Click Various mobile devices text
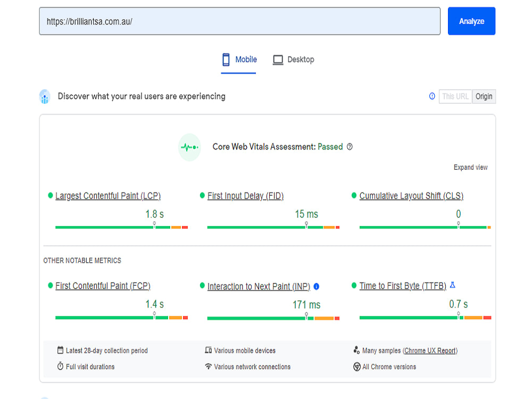Screen dimensions: 532x399 245,351
